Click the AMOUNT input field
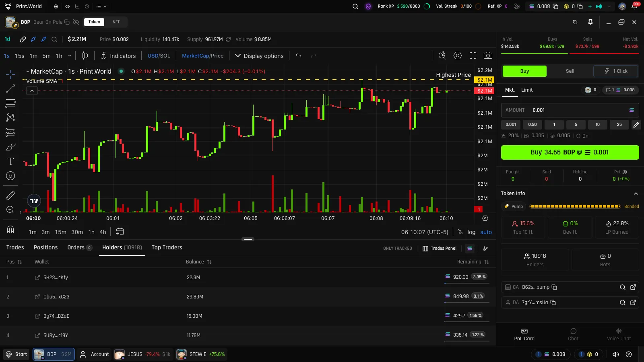644x362 pixels. coord(570,110)
